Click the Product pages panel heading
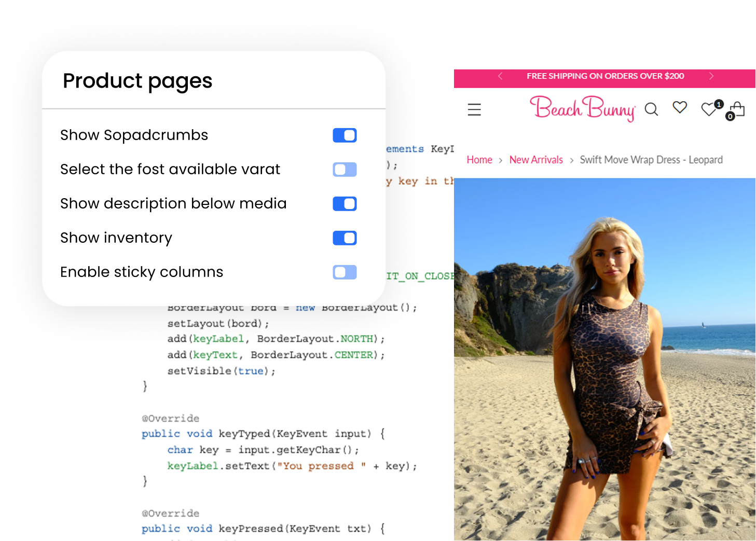 pos(138,81)
